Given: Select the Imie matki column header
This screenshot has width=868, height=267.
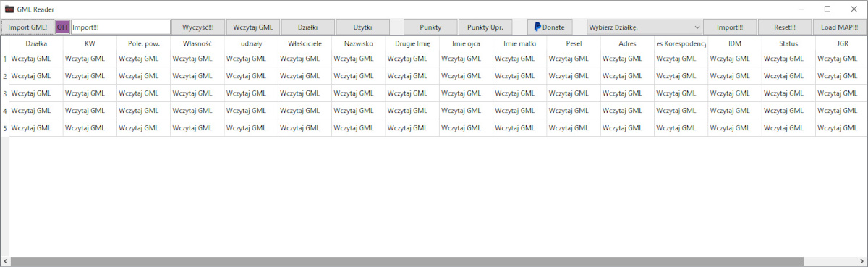Looking at the screenshot, I should 519,43.
